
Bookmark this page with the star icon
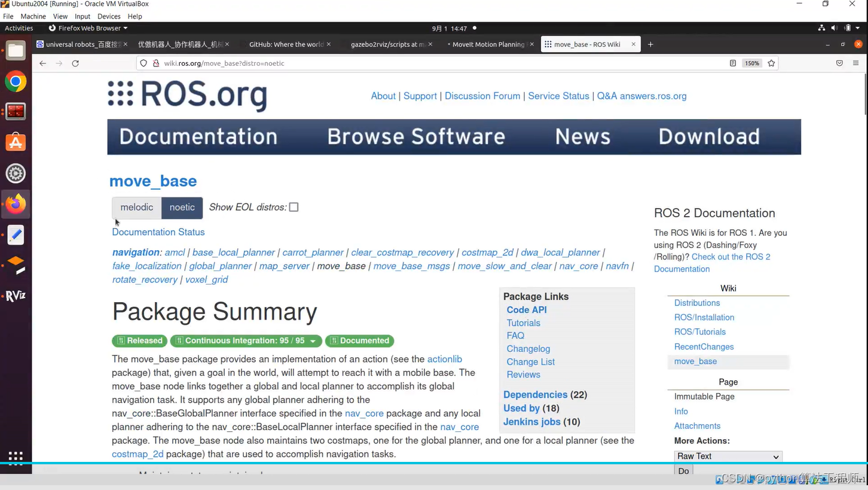pyautogui.click(x=772, y=63)
